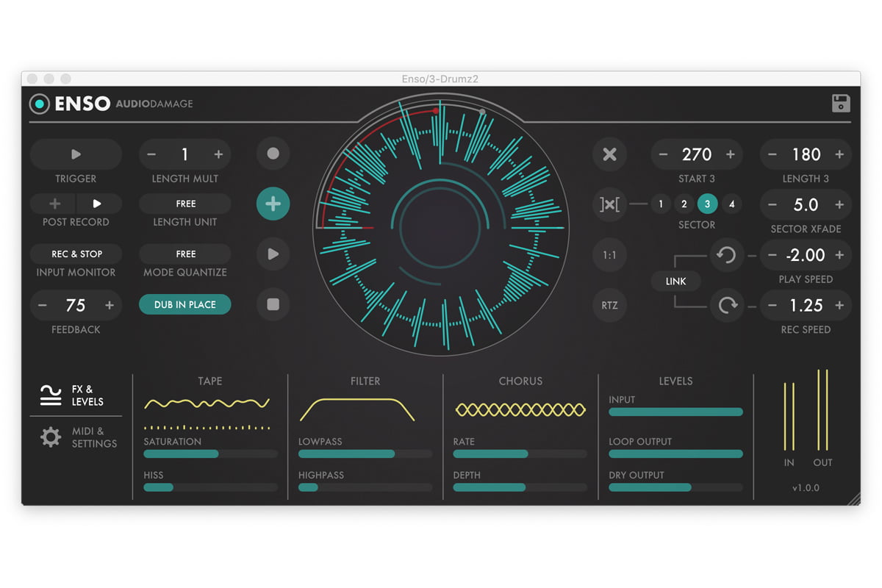Screen dimensions: 882x588
Task: Select sector 3
Action: [x=708, y=204]
